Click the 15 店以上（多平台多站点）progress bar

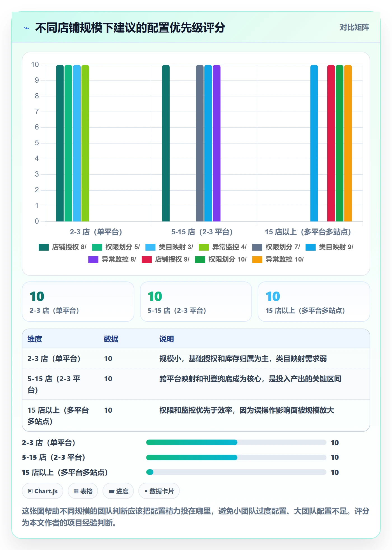pyautogui.click(x=236, y=472)
